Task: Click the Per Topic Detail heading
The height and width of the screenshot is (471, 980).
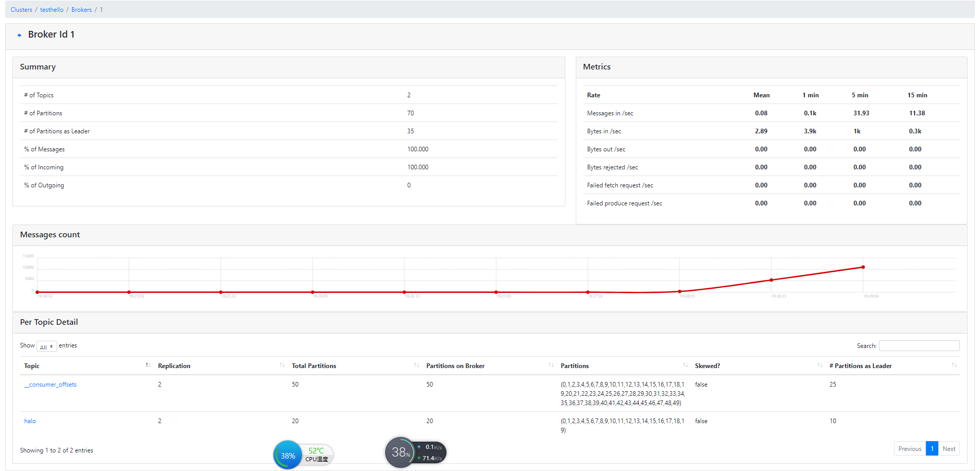Action: point(49,322)
